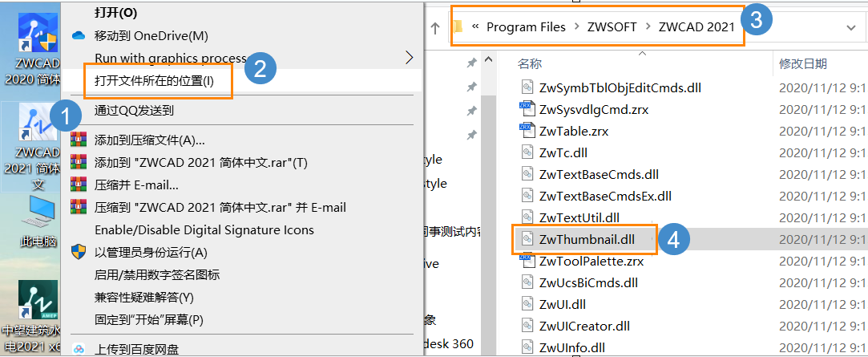Choose 打开文件所在的位置(I)
The image size is (868, 357).
pos(155,81)
